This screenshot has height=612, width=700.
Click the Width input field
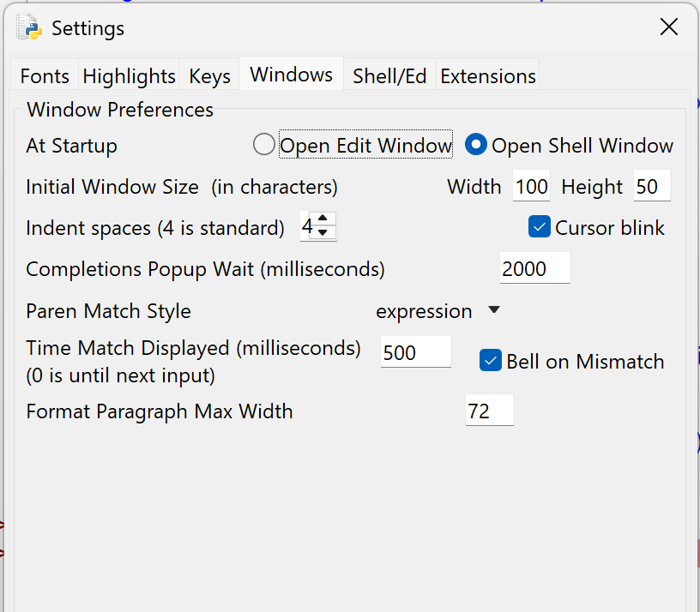[531, 186]
